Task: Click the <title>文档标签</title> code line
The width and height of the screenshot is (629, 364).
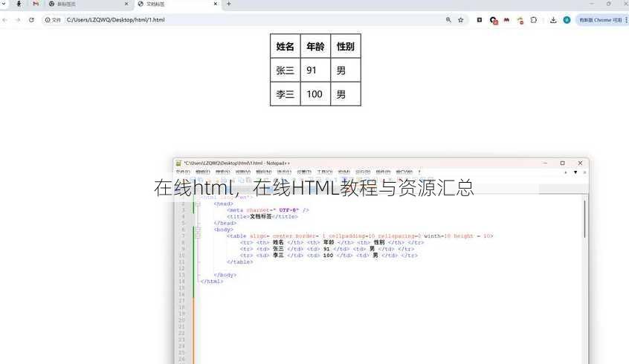Action: click(x=262, y=216)
